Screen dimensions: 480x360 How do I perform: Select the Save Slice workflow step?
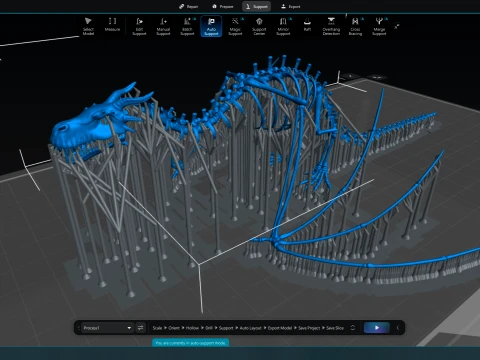pos(335,328)
